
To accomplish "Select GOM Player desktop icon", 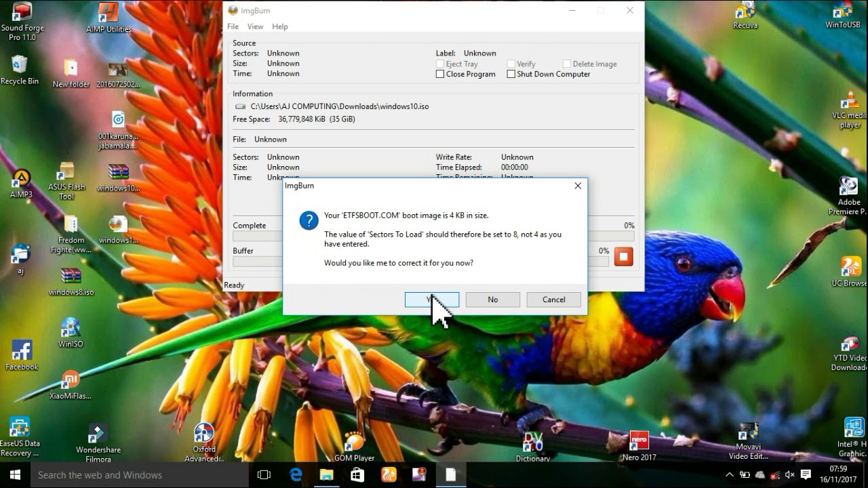I will pos(354,447).
